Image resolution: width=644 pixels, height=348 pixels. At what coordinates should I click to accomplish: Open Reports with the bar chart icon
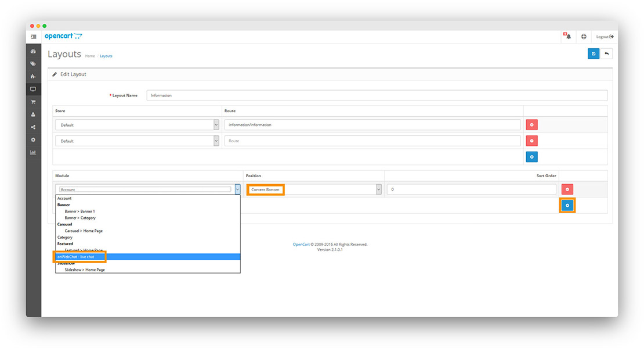(33, 152)
